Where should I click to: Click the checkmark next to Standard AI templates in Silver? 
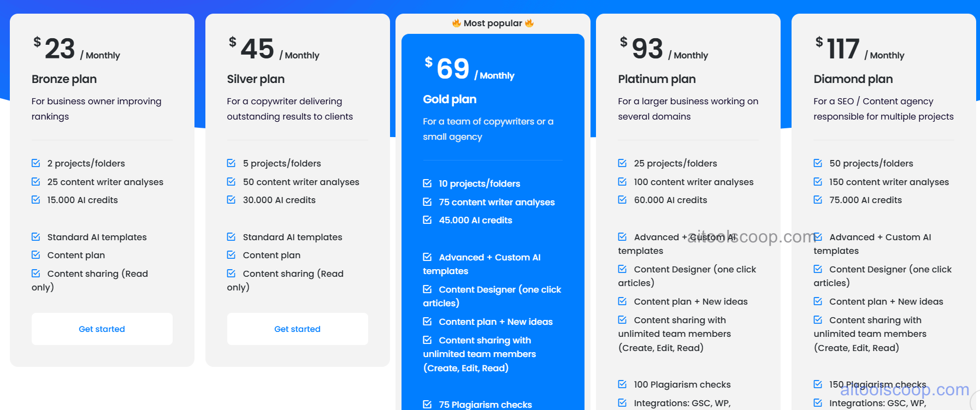[x=231, y=236]
